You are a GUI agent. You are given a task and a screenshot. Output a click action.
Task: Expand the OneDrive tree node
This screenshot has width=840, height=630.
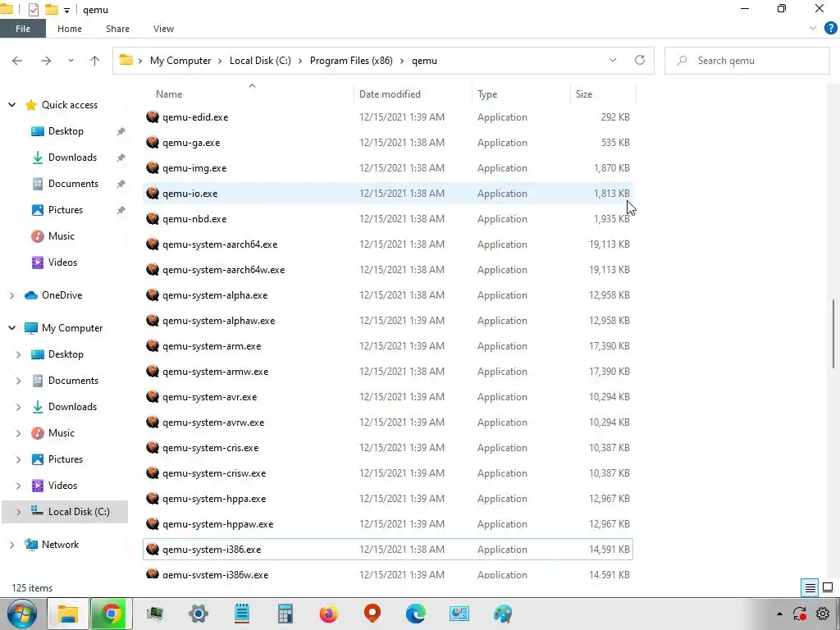(11, 295)
